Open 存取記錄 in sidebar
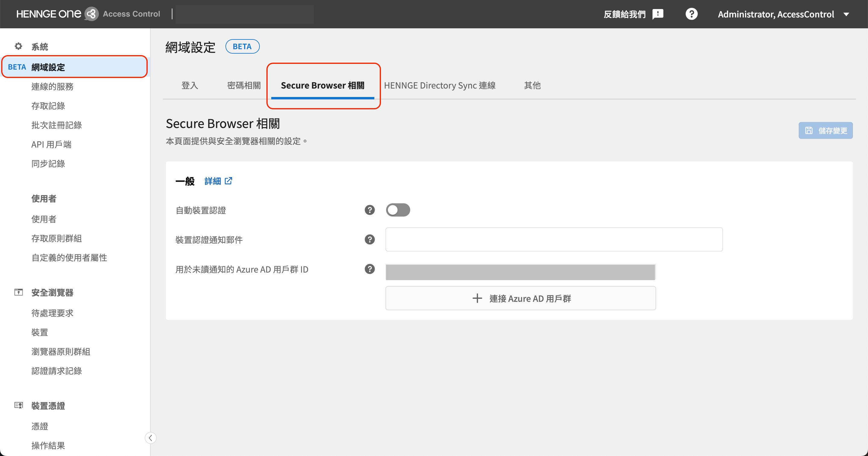 [48, 106]
